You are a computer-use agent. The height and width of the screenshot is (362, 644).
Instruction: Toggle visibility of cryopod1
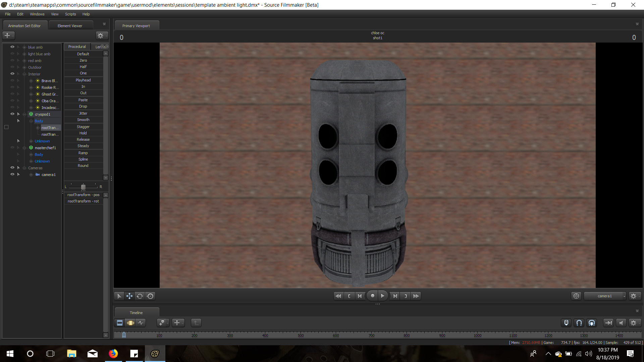pos(12,114)
